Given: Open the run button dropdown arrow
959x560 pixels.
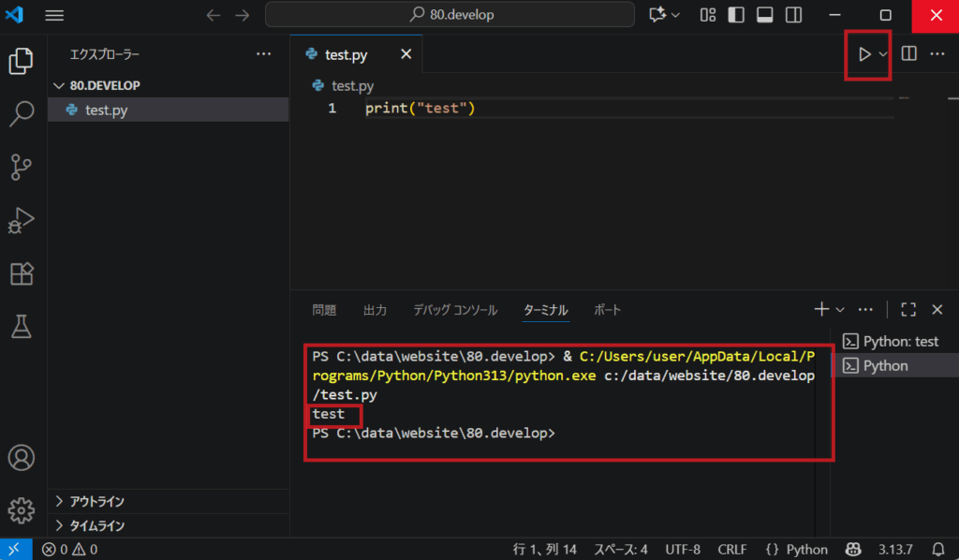Looking at the screenshot, I should [882, 54].
